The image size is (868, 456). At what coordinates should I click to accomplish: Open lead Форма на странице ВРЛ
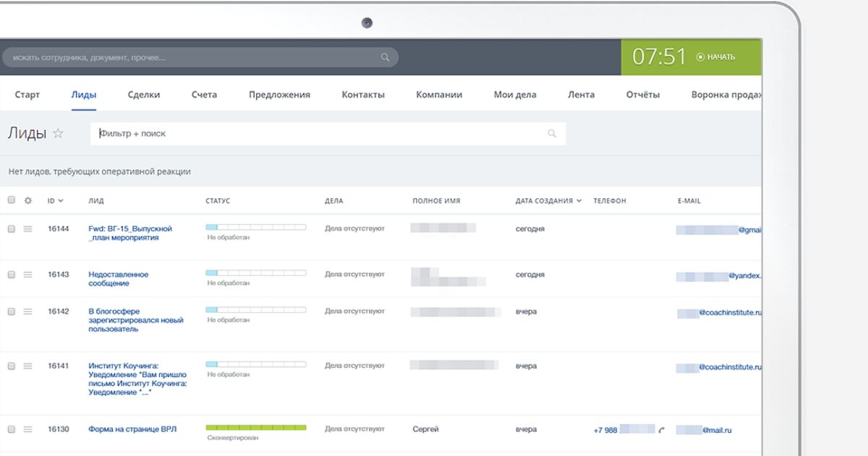[x=132, y=429]
